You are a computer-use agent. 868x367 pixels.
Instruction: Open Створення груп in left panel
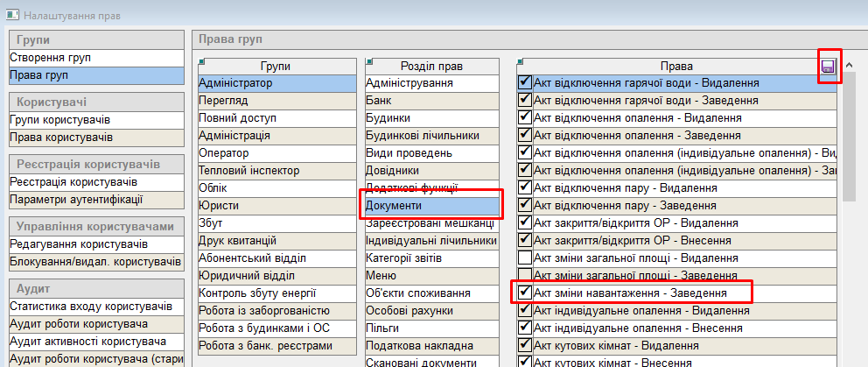coord(51,58)
